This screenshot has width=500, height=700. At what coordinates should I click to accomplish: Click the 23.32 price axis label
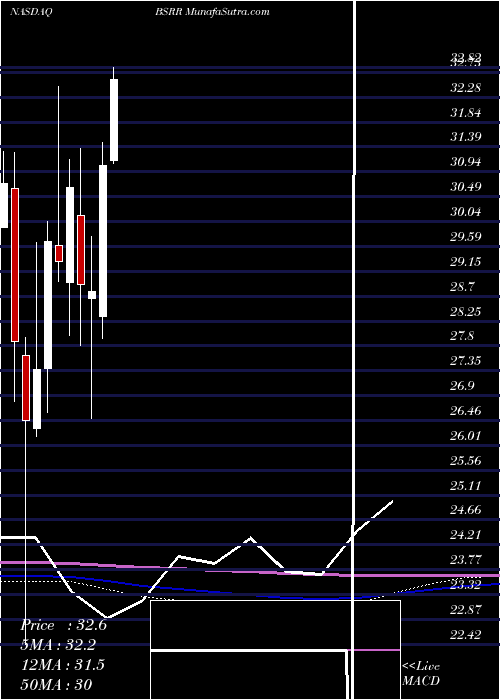click(x=465, y=584)
